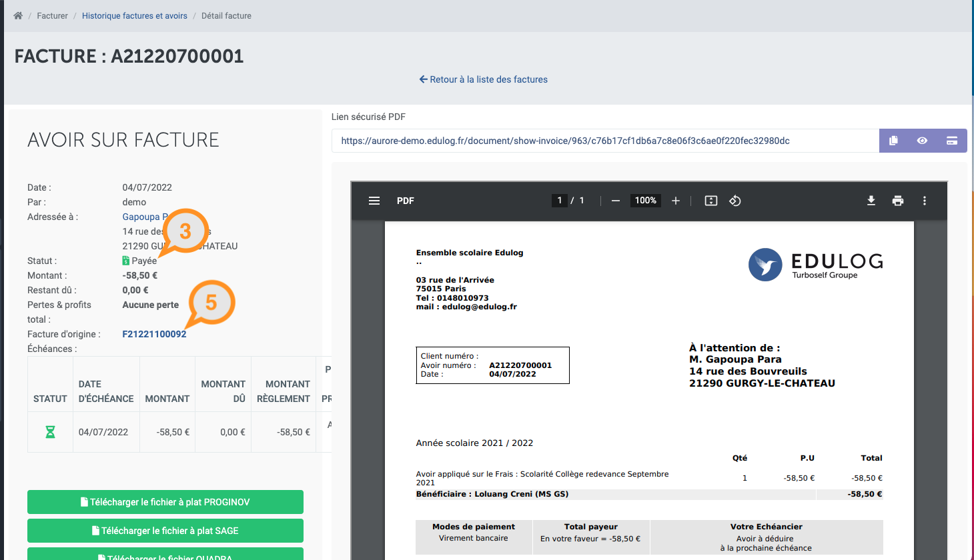Open Historique factures et avoirs breadcrumb

pyautogui.click(x=135, y=15)
